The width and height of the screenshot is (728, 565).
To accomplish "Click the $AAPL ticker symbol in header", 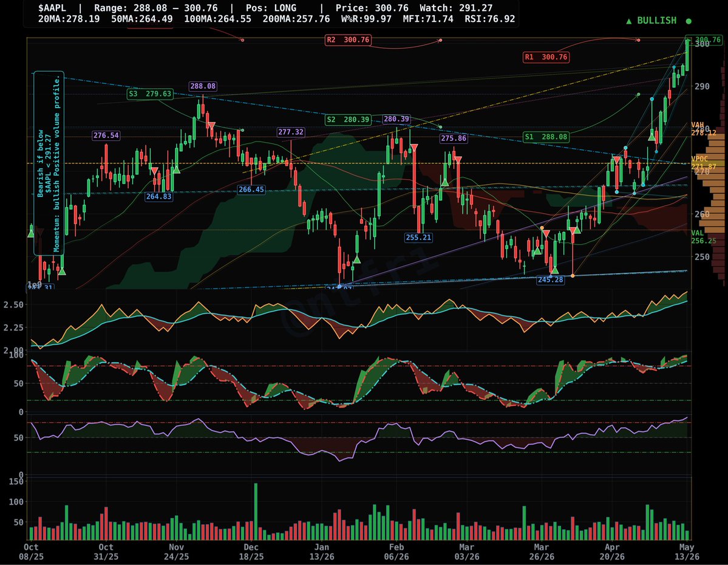I will pos(52,8).
